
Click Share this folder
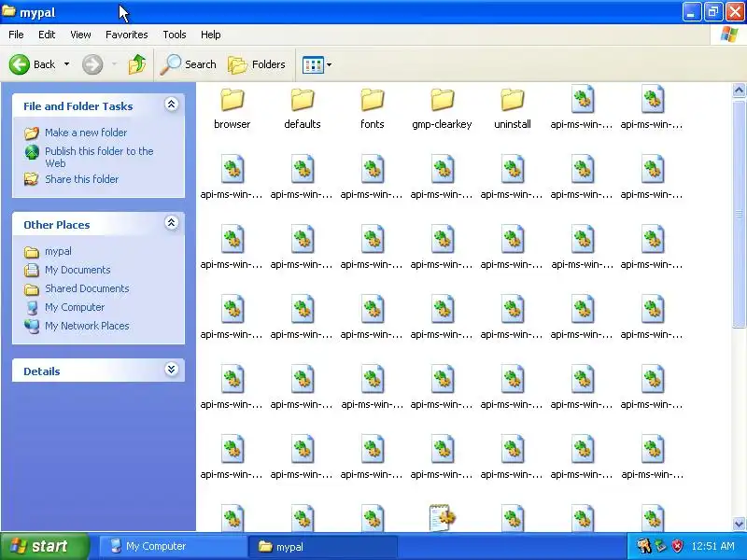point(81,179)
